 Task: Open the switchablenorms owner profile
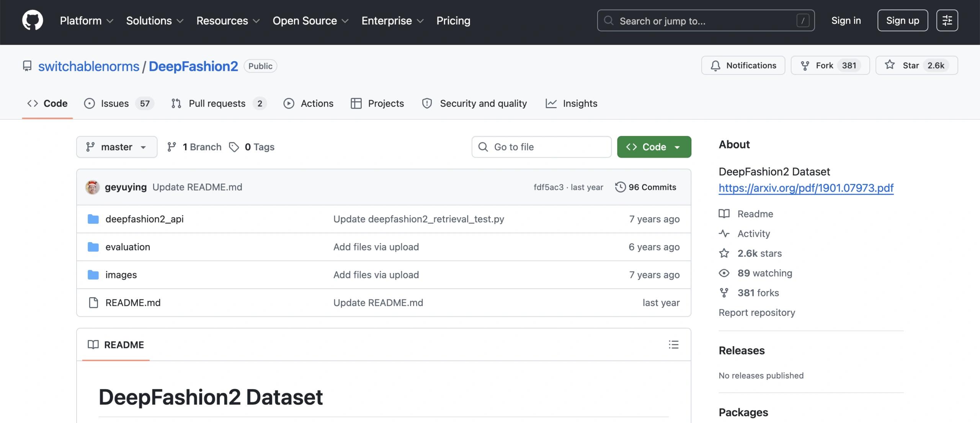coord(89,66)
